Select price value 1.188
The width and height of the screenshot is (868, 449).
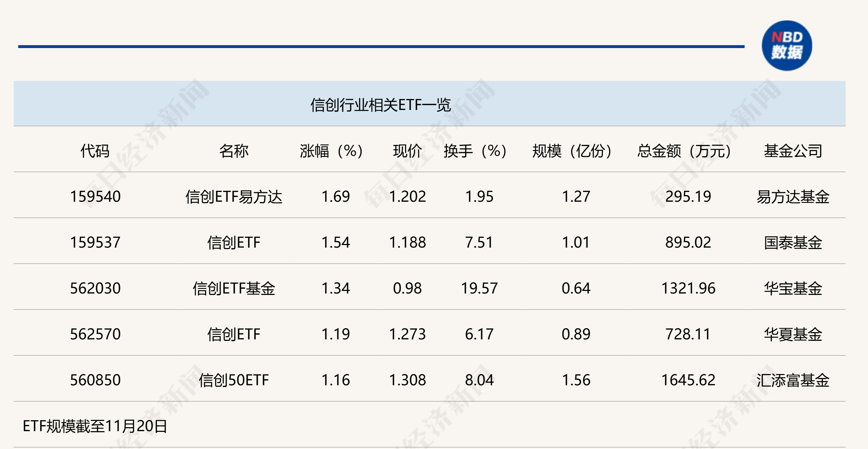click(407, 243)
